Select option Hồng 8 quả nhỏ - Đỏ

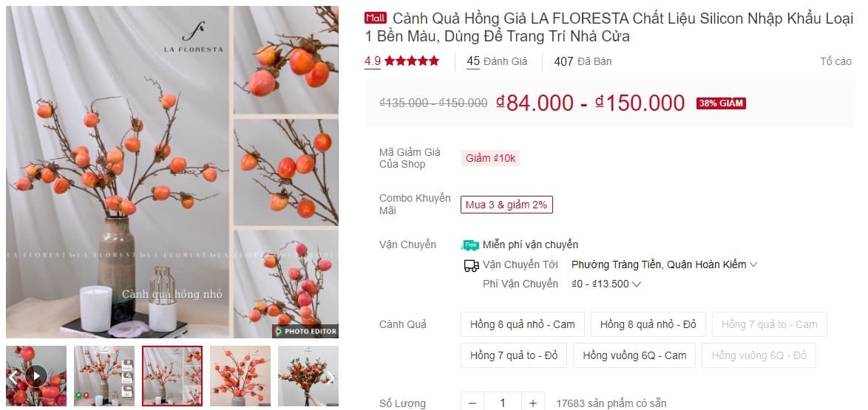[x=648, y=324]
